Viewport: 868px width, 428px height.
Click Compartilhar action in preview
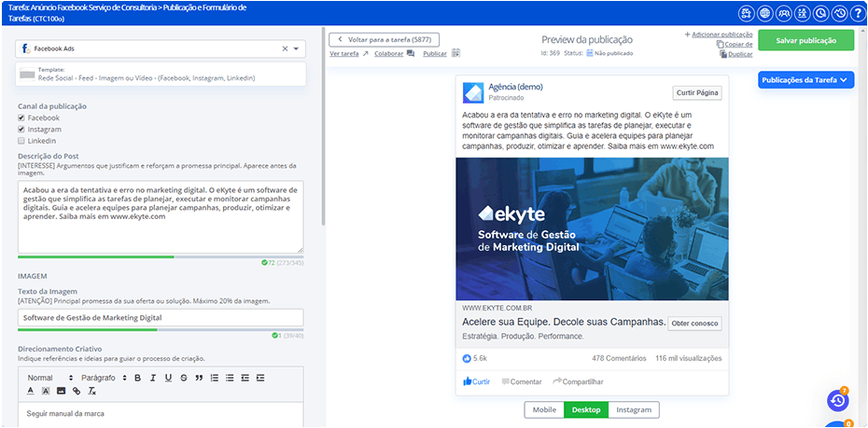click(x=578, y=381)
